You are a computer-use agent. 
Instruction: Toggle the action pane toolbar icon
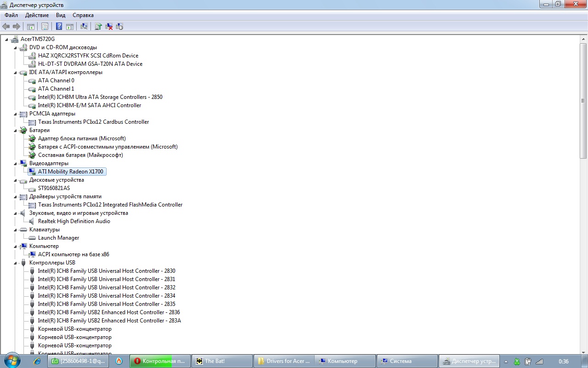70,26
